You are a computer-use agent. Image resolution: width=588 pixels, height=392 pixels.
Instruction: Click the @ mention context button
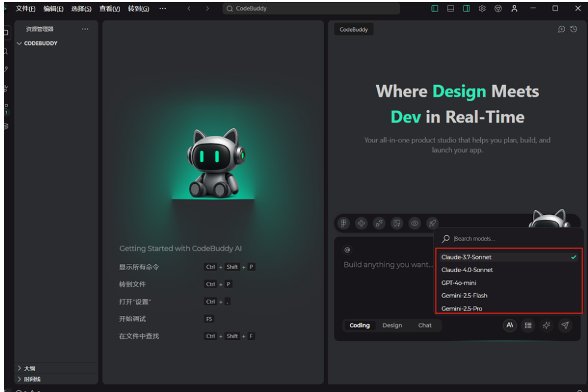pos(348,250)
